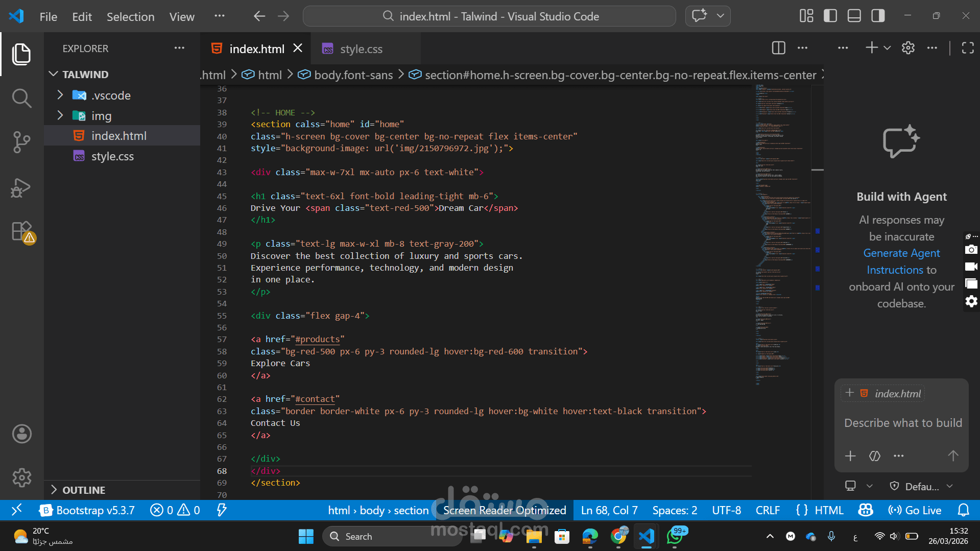
Task: Open the Default approvals dropdown
Action: (921, 486)
